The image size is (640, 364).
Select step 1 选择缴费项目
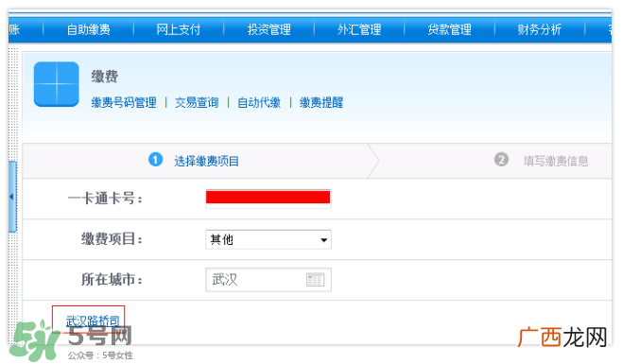click(194, 161)
